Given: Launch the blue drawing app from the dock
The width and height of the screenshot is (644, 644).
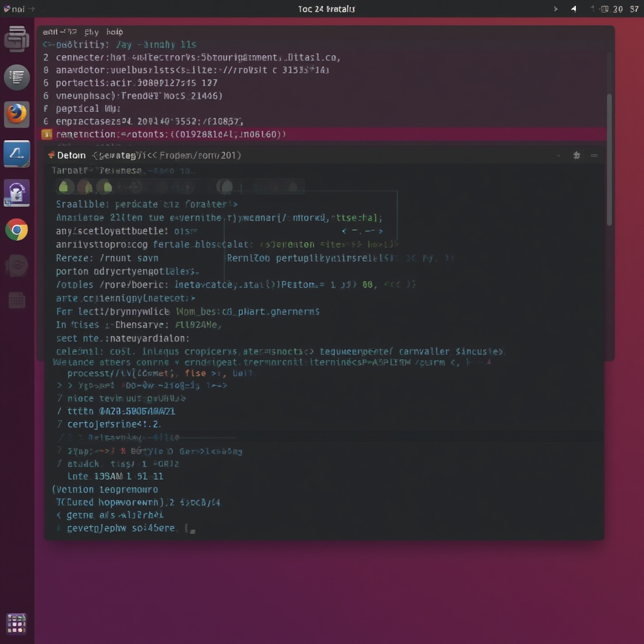Looking at the screenshot, I should (x=17, y=154).
